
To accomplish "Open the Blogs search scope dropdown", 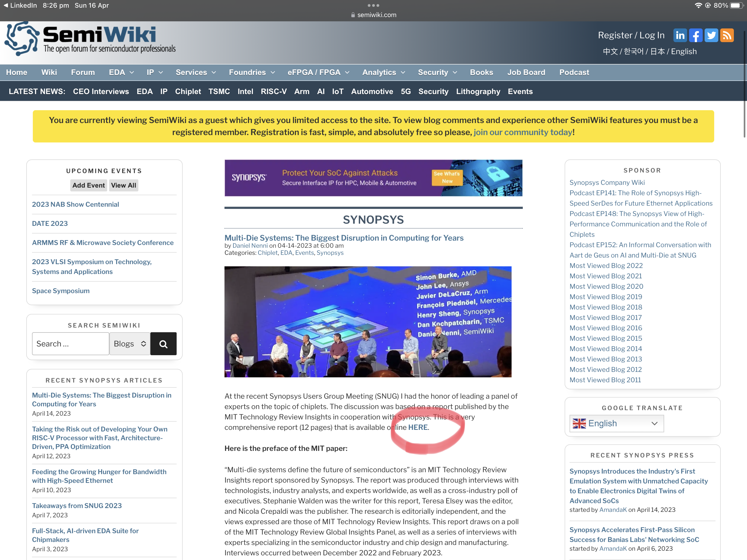I will [x=130, y=344].
